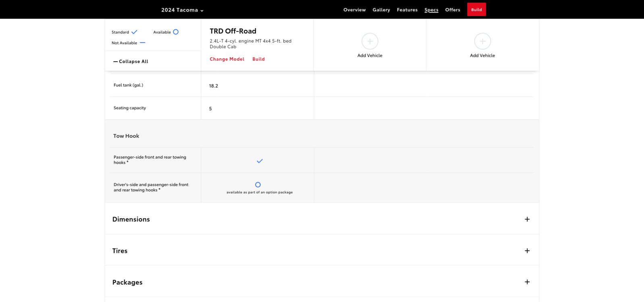Click the Passenger-side front and rear towing hooks label
The image size is (644, 302).
pos(150,160)
